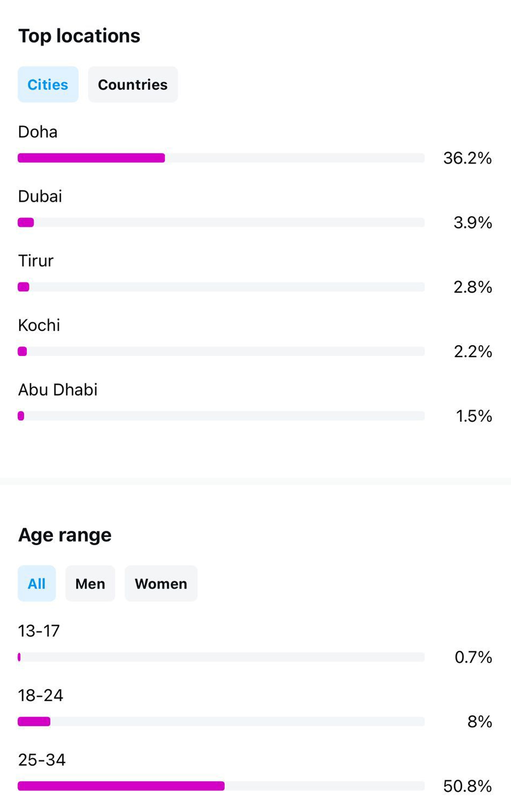Click the 18-24 age range bar
Viewport: 511px width, 812px height.
[221, 721]
